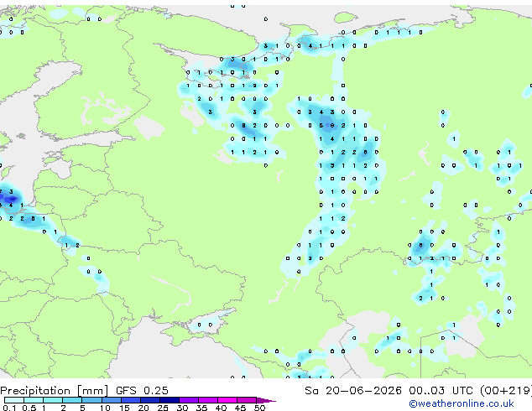Click the '00..03 UTC' time range text
This screenshot has width=532, height=411.
[x=441, y=391]
